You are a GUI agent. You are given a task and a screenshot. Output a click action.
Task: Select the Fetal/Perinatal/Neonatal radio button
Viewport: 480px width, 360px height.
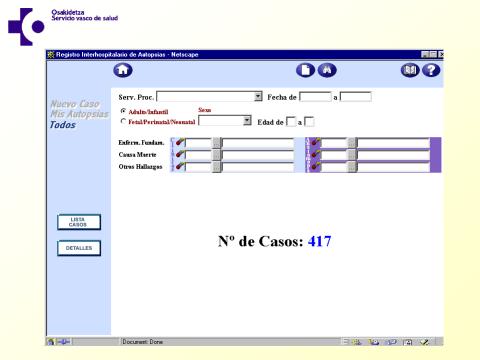(123, 121)
